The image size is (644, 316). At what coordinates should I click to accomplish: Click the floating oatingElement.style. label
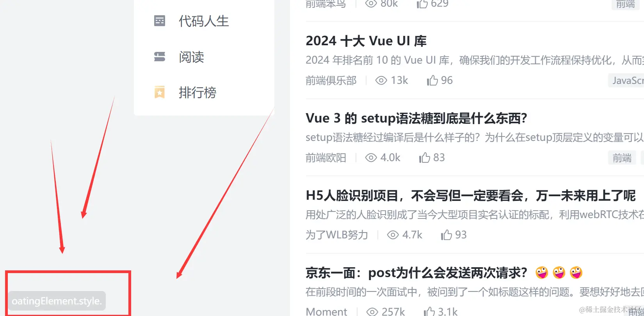tap(57, 301)
